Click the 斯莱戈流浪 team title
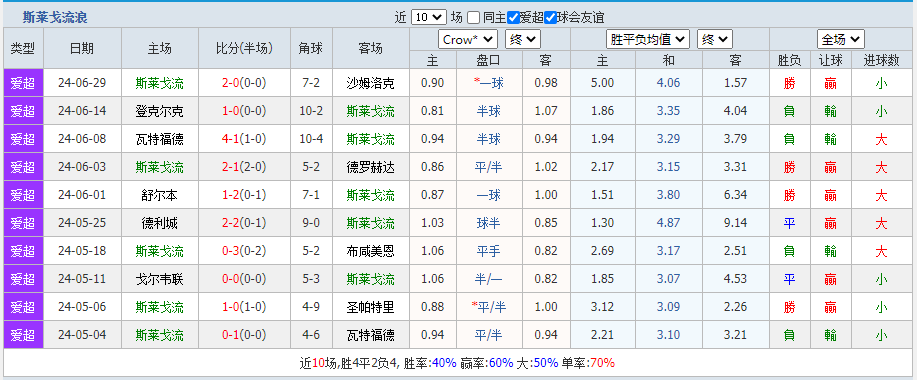 tap(55, 18)
